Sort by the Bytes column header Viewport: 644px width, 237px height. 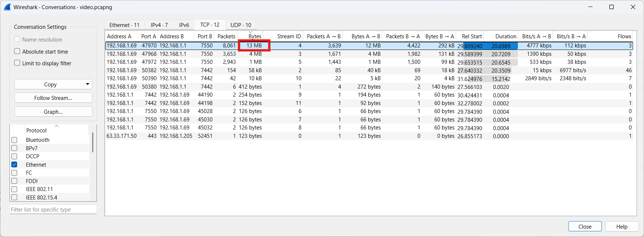coord(254,36)
